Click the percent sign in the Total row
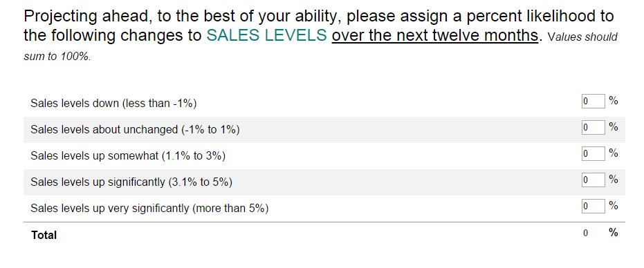Screen dimensions: 644x268 [x=614, y=233]
